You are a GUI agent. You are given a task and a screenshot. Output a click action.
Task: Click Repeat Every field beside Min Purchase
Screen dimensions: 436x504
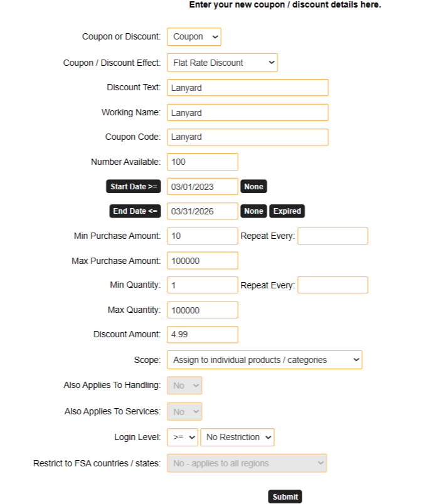point(332,236)
